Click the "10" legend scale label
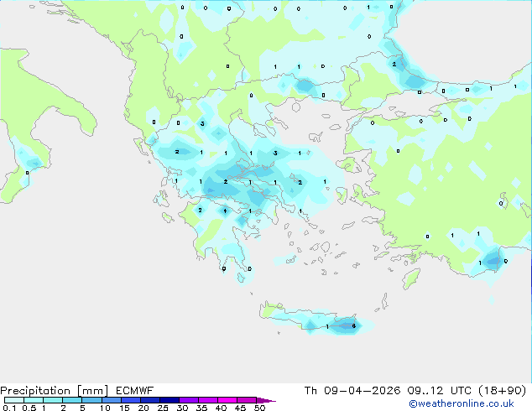Screen dimensions: 532x411 pos(105,408)
